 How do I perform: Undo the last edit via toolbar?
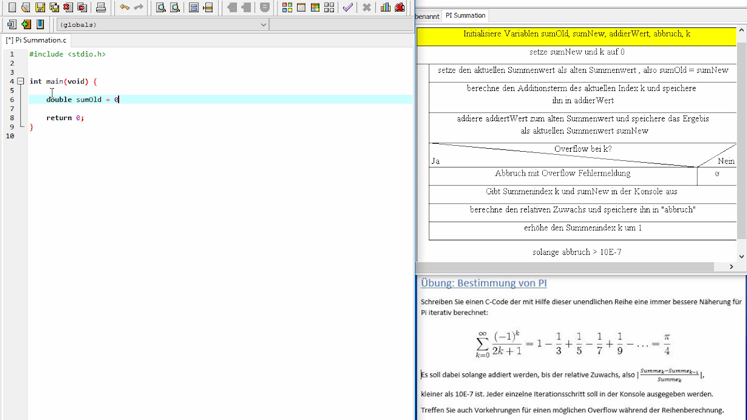(124, 8)
